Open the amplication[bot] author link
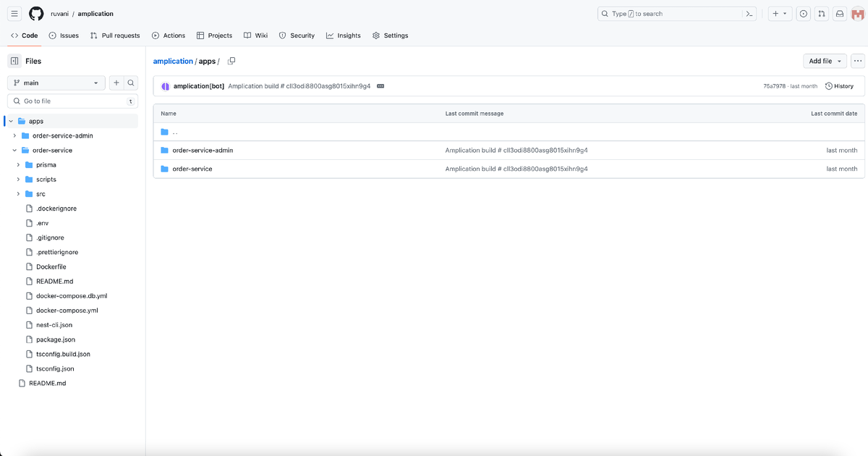Screen dimensions: 868x456 pyautogui.click(x=199, y=86)
